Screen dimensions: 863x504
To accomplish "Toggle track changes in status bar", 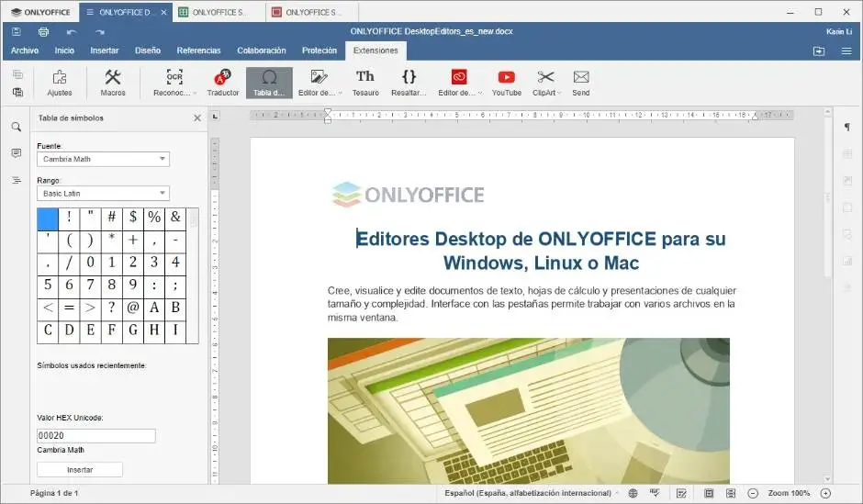I will 681,493.
